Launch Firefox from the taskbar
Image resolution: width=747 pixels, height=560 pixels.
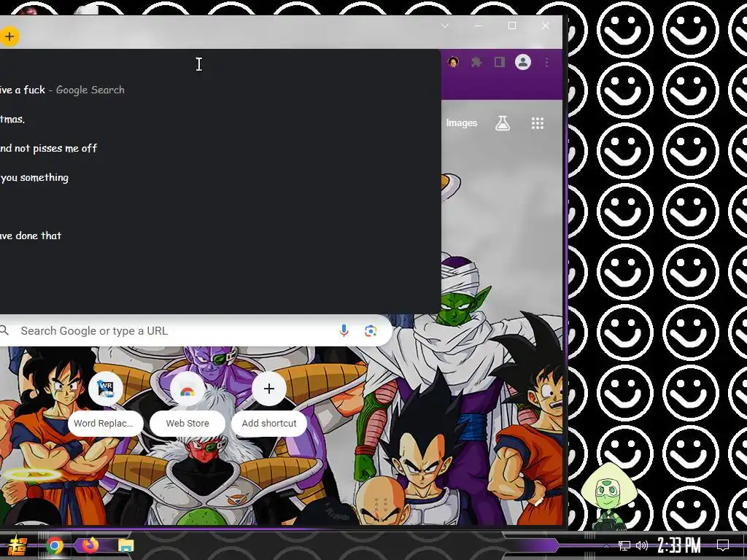tap(90, 545)
